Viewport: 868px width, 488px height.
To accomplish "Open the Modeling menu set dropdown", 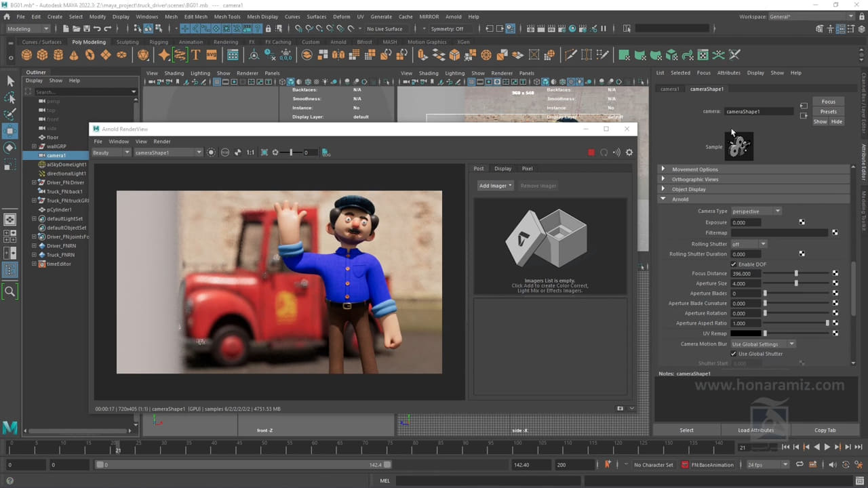I will (x=27, y=28).
